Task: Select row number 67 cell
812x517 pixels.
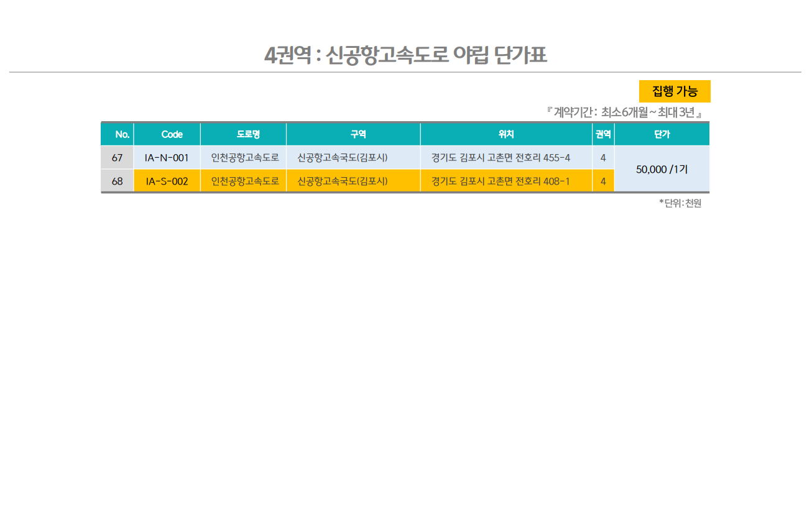Action: [118, 158]
